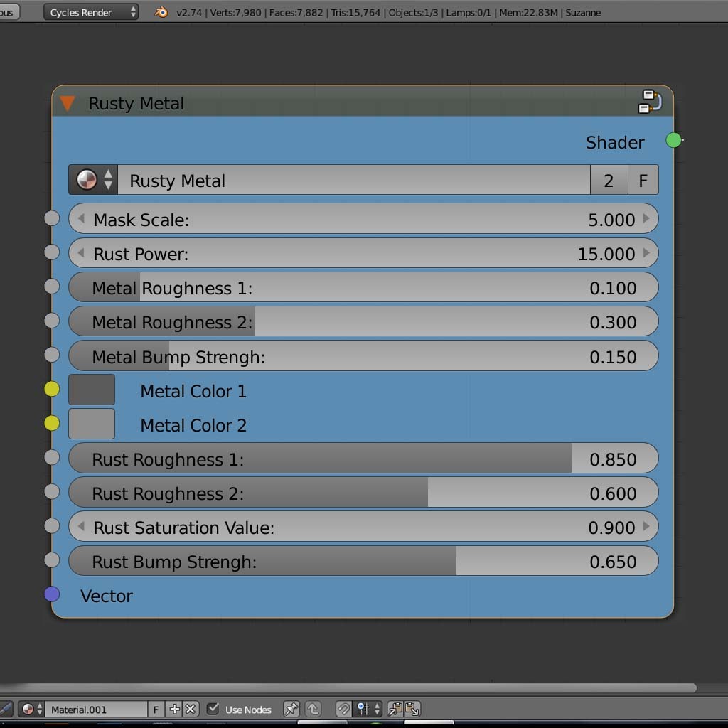Screen dimensions: 728x728
Task: Click the paste node icon
Action: [x=411, y=709]
